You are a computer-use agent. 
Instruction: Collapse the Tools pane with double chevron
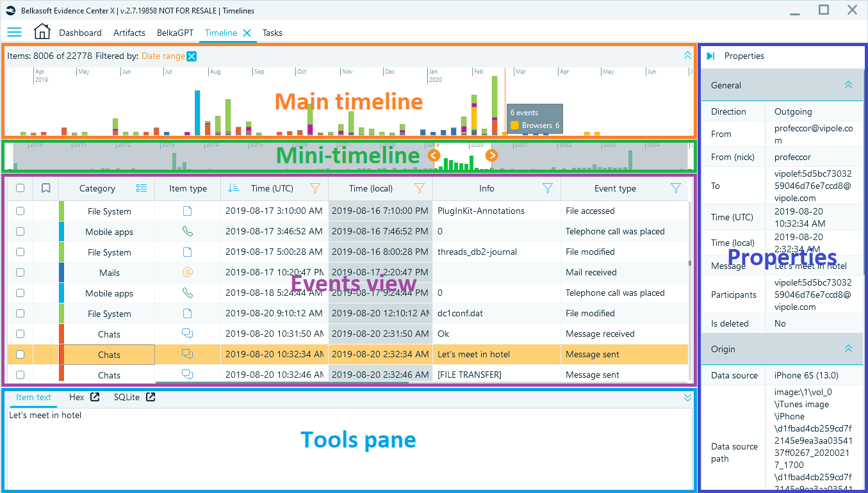pos(687,398)
